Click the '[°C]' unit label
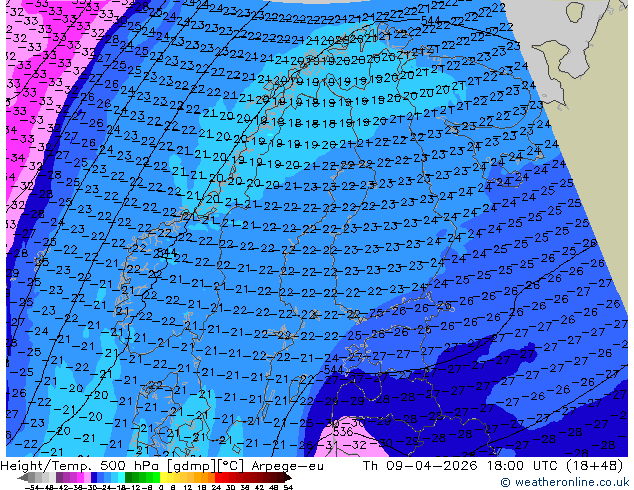This screenshot has width=634, height=490. (230, 466)
